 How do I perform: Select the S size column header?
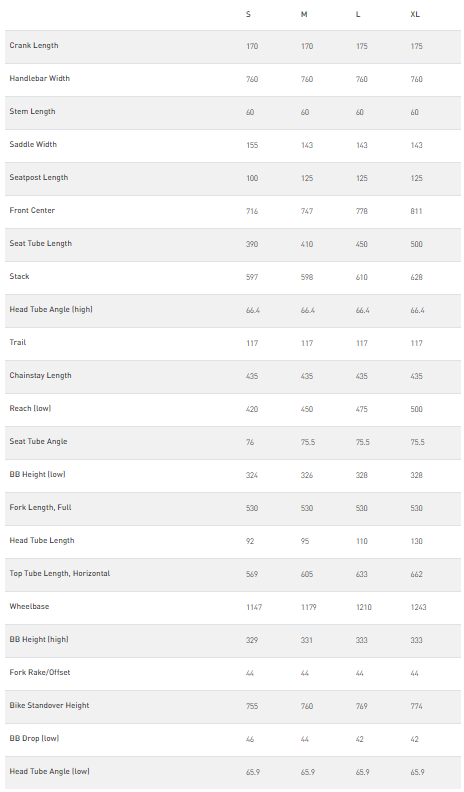point(248,15)
